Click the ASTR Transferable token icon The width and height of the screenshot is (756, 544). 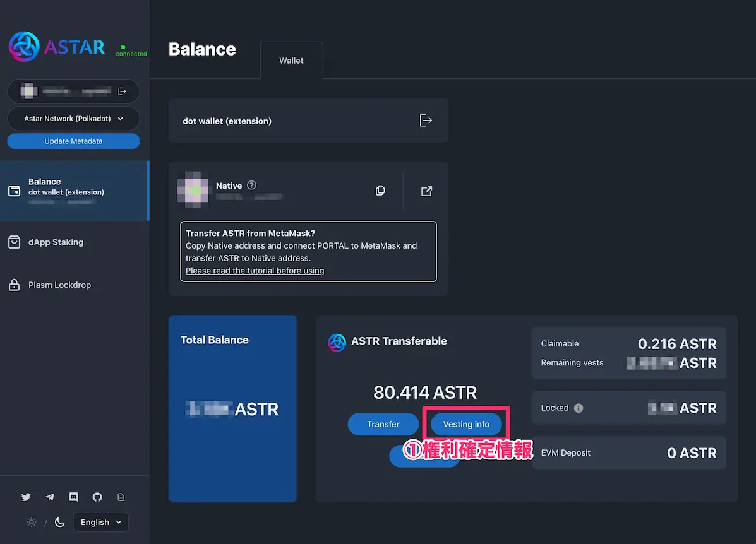337,343
